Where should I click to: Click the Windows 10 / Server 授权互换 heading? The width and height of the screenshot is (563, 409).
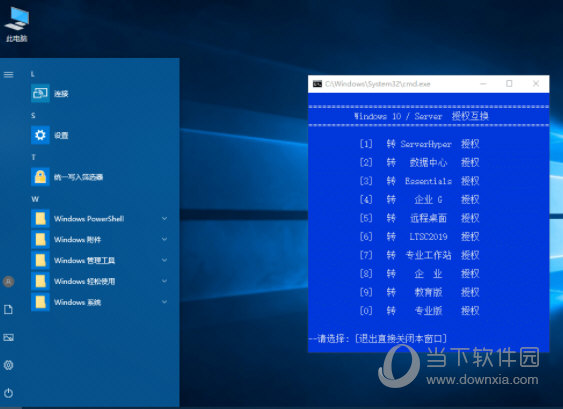pyautogui.click(x=421, y=116)
